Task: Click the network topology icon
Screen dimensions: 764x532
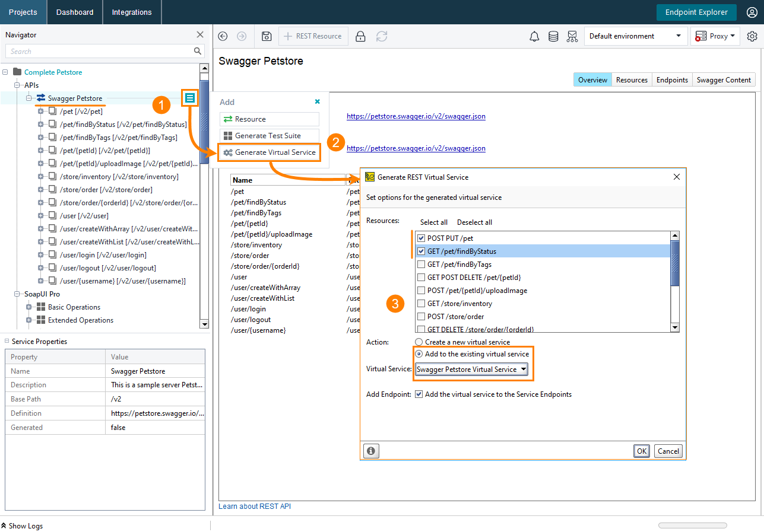Action: point(572,36)
